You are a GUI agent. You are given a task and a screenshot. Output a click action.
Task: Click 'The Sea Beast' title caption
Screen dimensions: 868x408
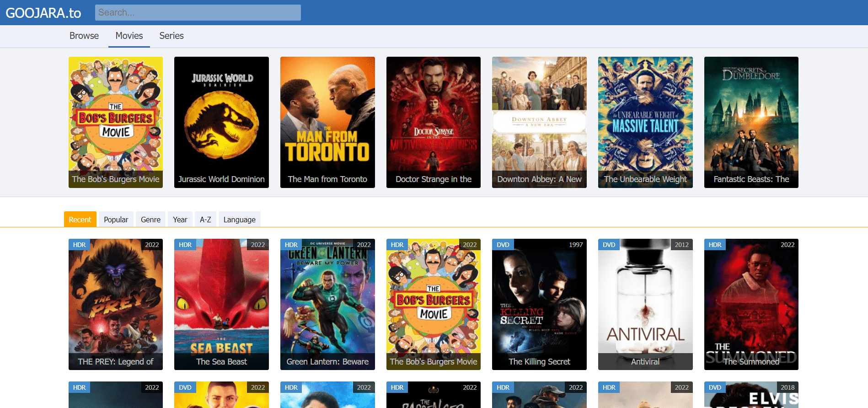click(221, 362)
